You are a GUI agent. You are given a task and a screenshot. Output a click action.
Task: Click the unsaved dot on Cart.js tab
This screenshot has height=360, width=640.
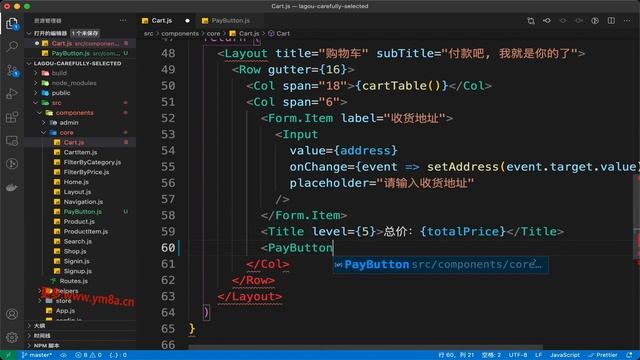coord(187,20)
